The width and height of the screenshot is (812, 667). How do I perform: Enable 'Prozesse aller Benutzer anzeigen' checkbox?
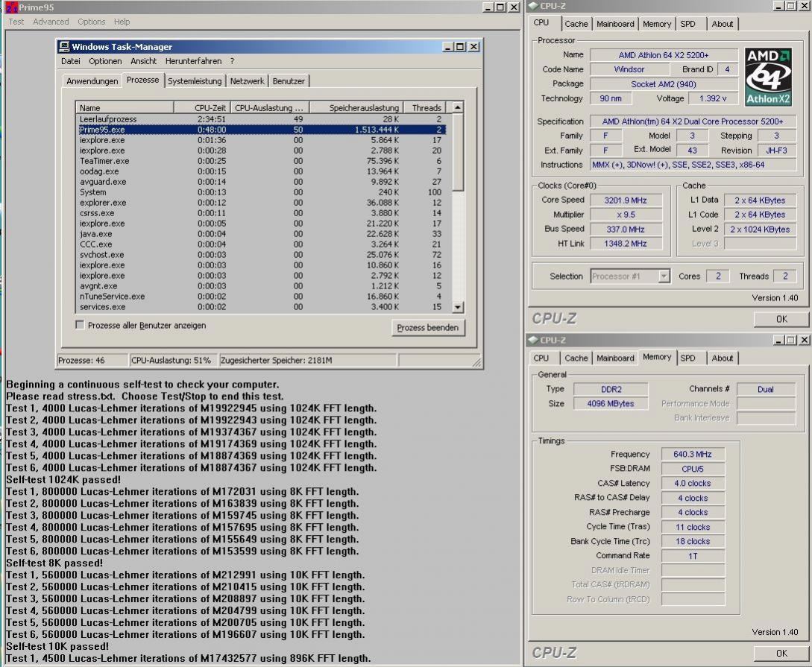(81, 326)
